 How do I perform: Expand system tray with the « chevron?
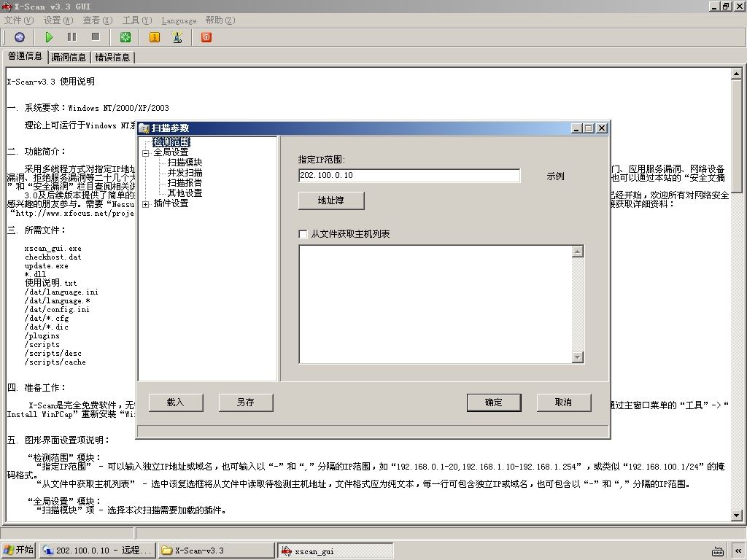[x=738, y=551]
